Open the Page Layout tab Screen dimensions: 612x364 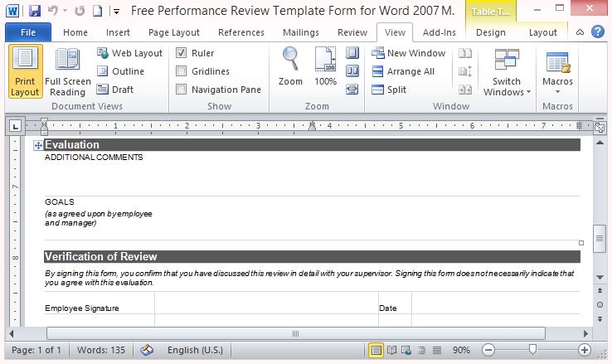pos(174,32)
